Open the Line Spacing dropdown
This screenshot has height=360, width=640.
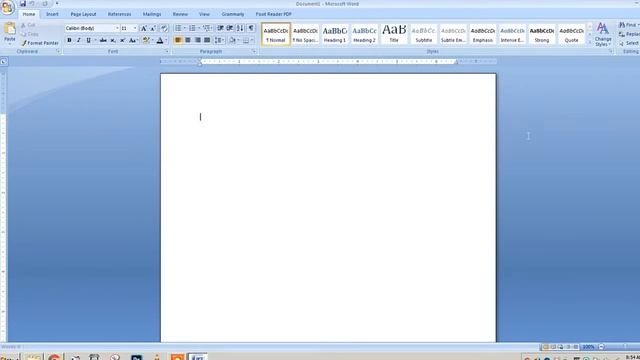click(x=219, y=40)
